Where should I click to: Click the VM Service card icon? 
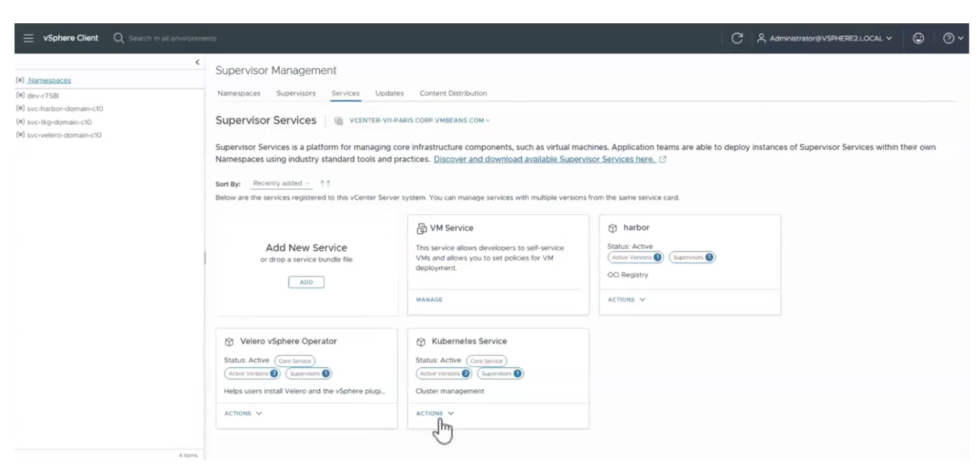[421, 228]
